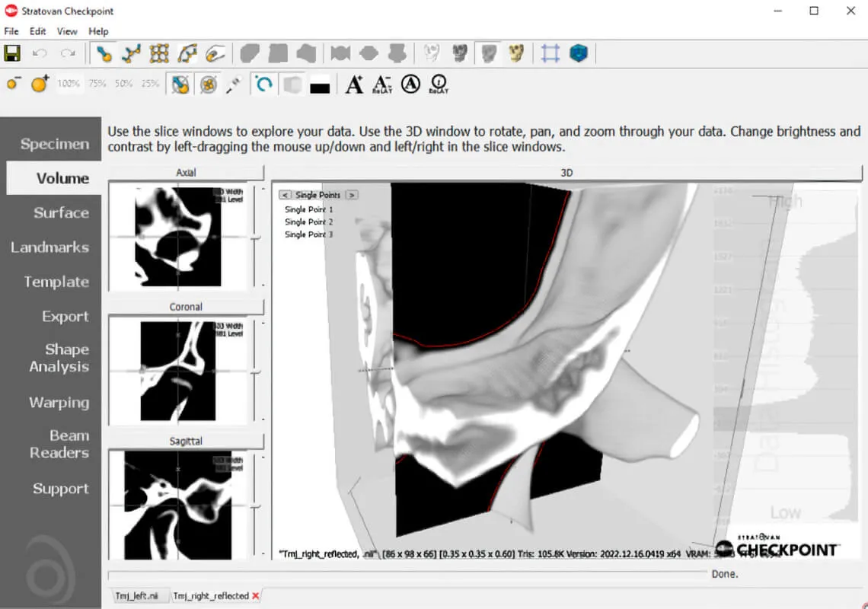Click the Save icon in the toolbar
This screenshot has height=609, width=868.
pos(12,53)
